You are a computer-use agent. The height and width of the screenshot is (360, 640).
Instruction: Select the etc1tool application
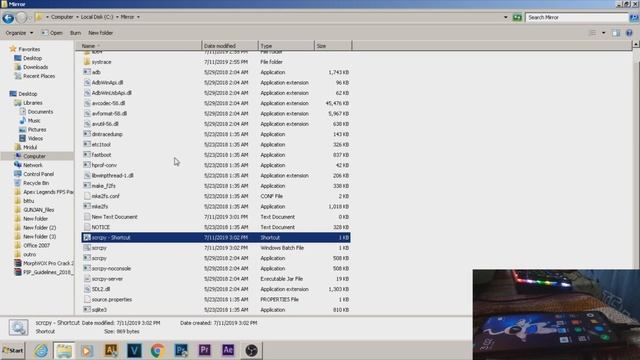click(101, 144)
